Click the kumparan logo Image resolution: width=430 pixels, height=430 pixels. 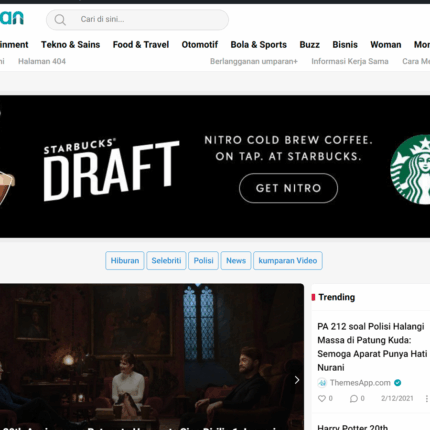pyautogui.click(x=12, y=18)
